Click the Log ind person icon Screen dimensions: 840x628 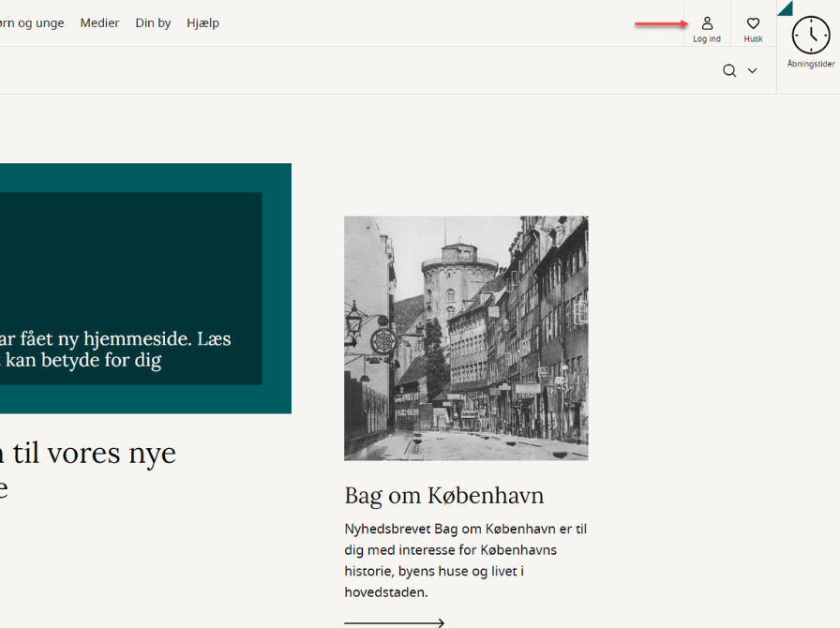click(707, 23)
